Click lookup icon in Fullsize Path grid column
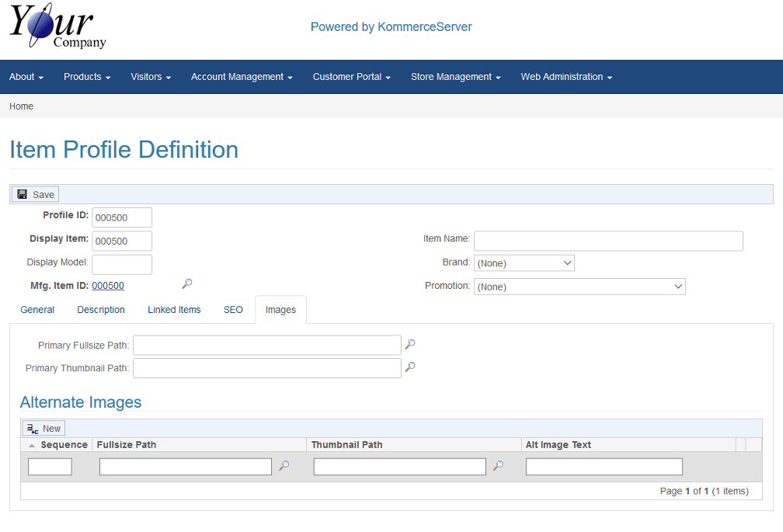 (x=284, y=466)
